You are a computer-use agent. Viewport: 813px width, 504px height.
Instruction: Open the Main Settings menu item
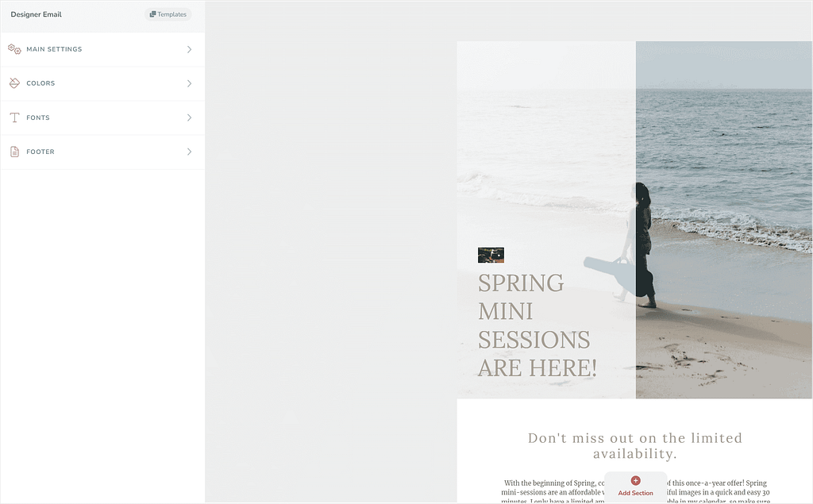[x=102, y=49]
